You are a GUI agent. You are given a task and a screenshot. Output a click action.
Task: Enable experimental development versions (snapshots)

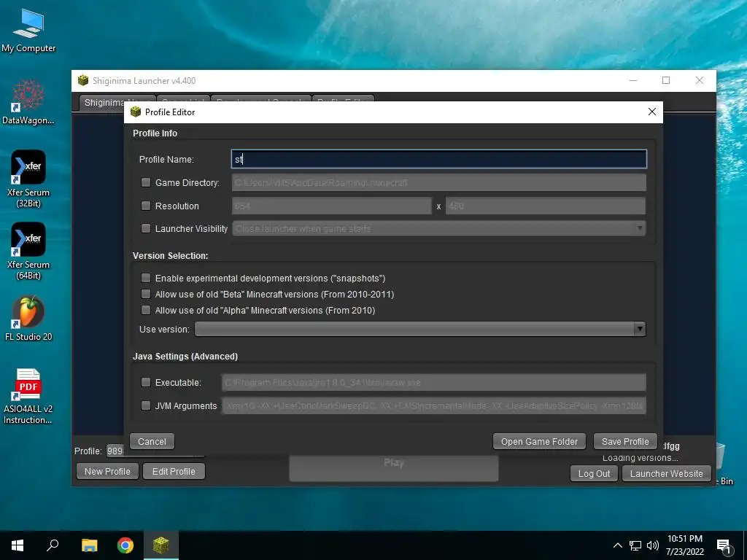click(146, 278)
